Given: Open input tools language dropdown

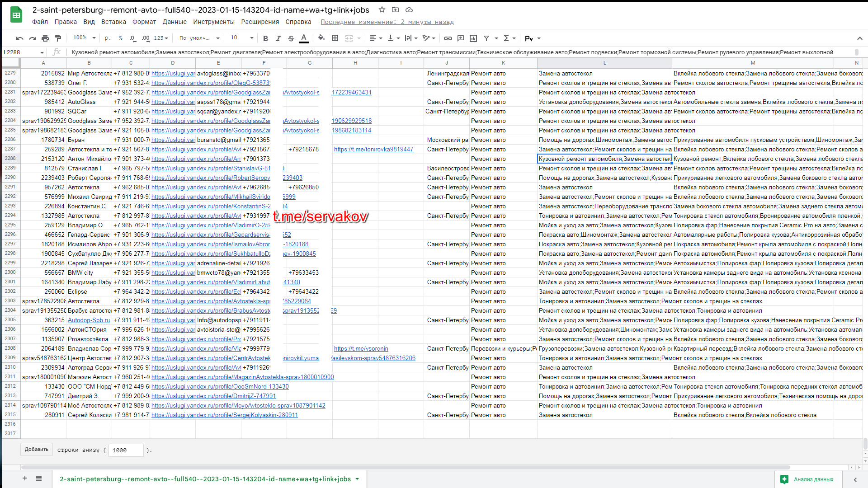Looking at the screenshot, I should click(x=533, y=38).
